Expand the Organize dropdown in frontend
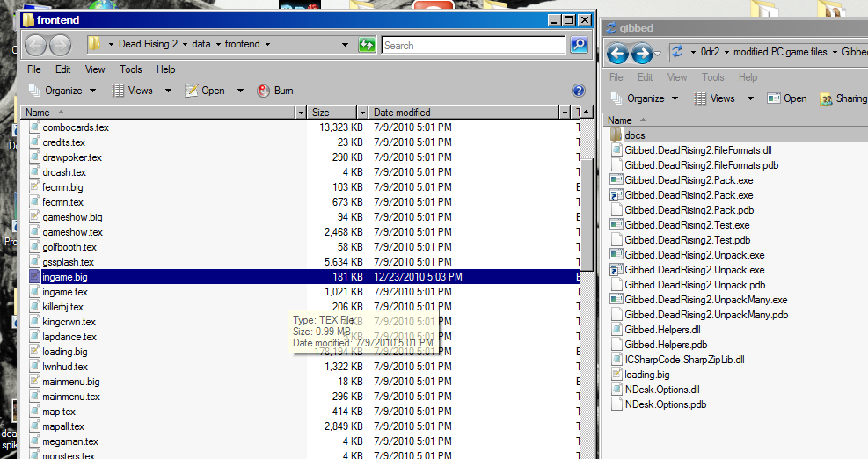868x459 pixels. coord(92,91)
